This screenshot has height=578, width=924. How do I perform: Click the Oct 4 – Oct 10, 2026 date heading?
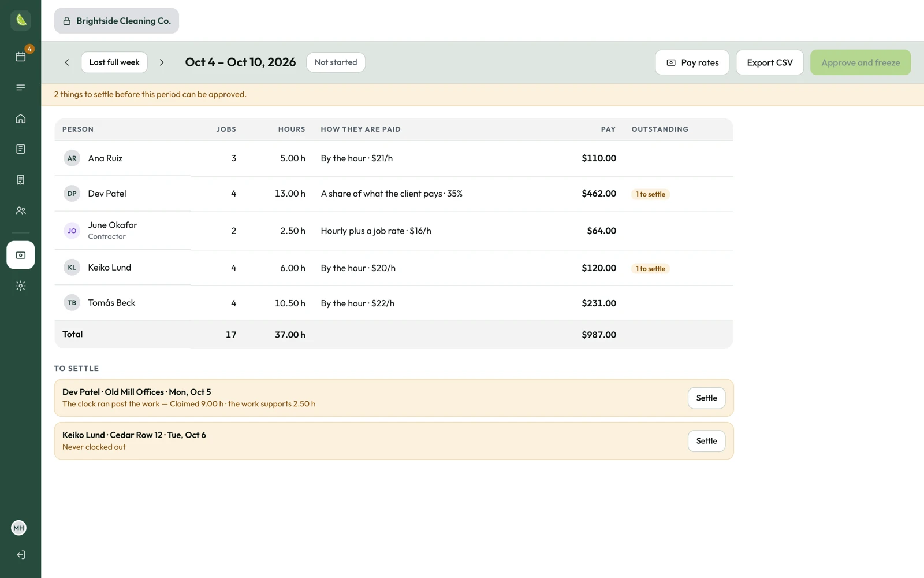(240, 62)
